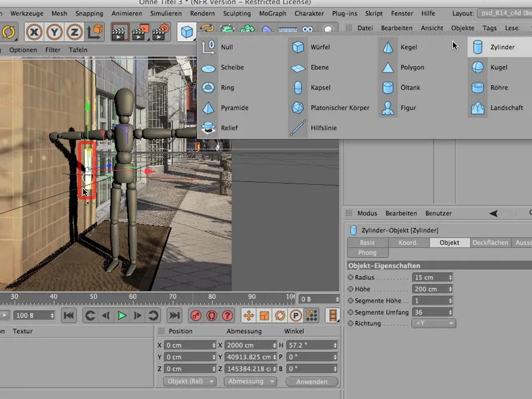Toggle scale keyframe recording icon
The height and width of the screenshot is (399, 532).
click(264, 315)
